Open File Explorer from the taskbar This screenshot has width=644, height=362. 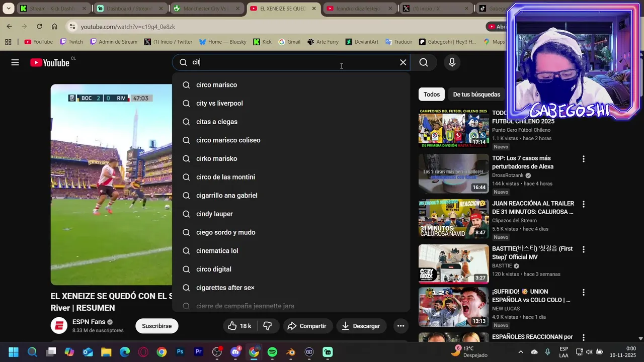click(106, 352)
